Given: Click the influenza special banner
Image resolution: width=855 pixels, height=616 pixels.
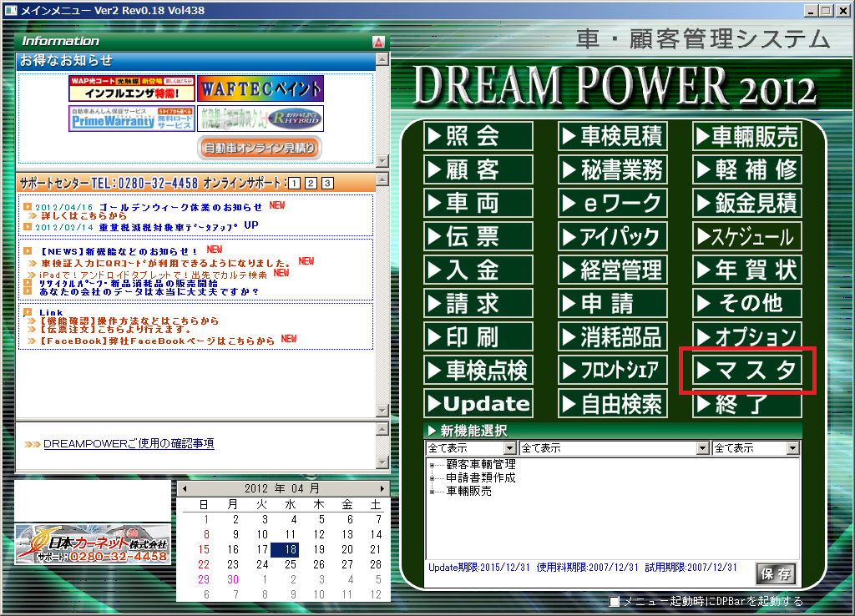Looking at the screenshot, I should pos(130,88).
